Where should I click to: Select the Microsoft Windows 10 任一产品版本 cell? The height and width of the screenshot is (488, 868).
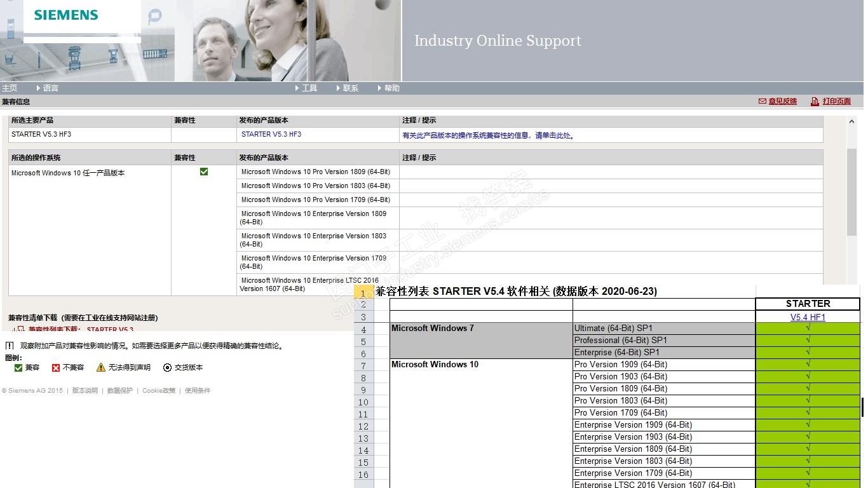(90, 230)
